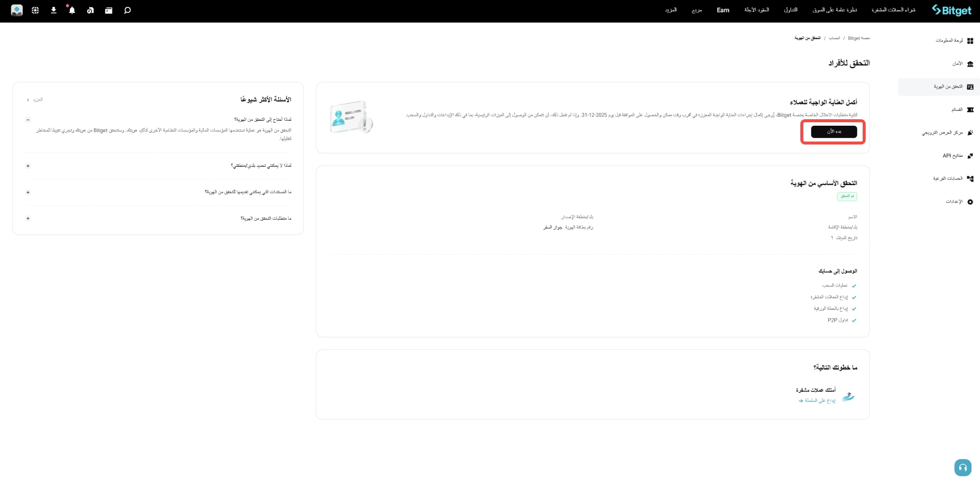Follow the إيداع على السلسلة deposit link
The width and height of the screenshot is (980, 484).
click(x=817, y=400)
